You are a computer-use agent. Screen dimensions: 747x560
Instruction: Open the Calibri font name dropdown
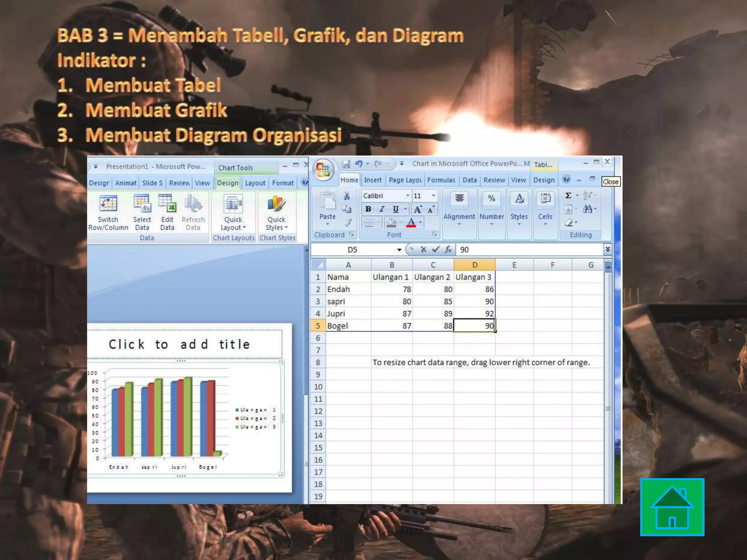click(x=407, y=196)
